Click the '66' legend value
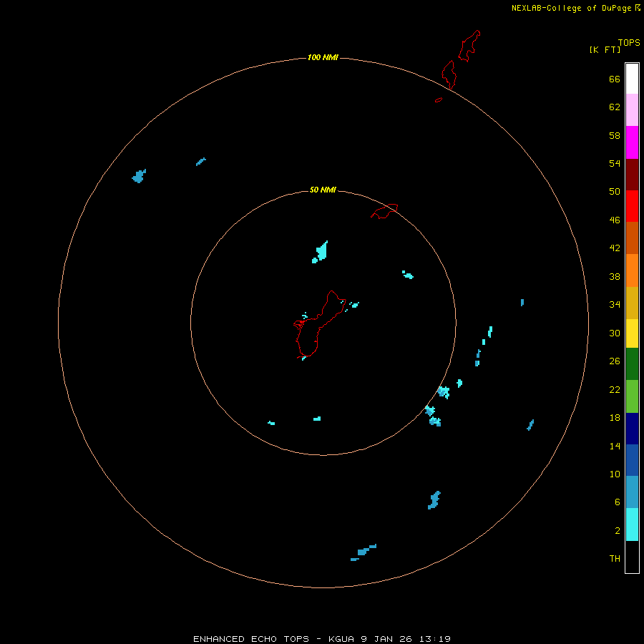Screen dimensions: 644x644 tap(615, 79)
